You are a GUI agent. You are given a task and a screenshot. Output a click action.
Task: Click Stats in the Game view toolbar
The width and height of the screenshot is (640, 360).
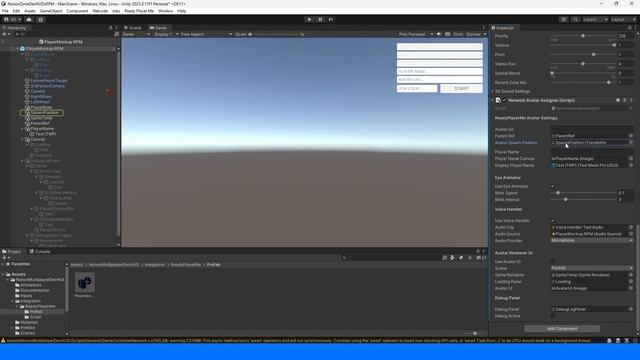click(458, 34)
